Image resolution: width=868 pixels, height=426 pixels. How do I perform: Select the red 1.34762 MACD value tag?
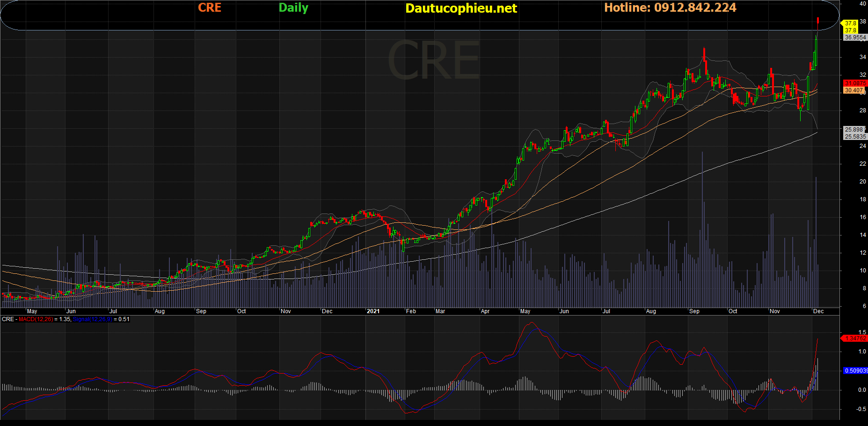coord(855,338)
